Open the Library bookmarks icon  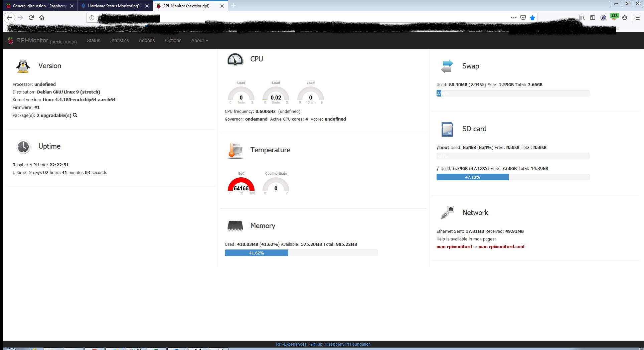pos(582,18)
